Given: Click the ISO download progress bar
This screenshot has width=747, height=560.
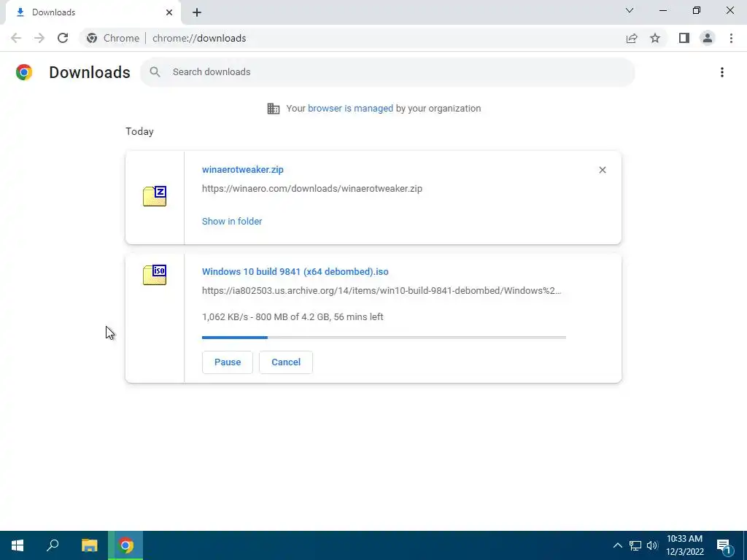Looking at the screenshot, I should pyautogui.click(x=384, y=337).
